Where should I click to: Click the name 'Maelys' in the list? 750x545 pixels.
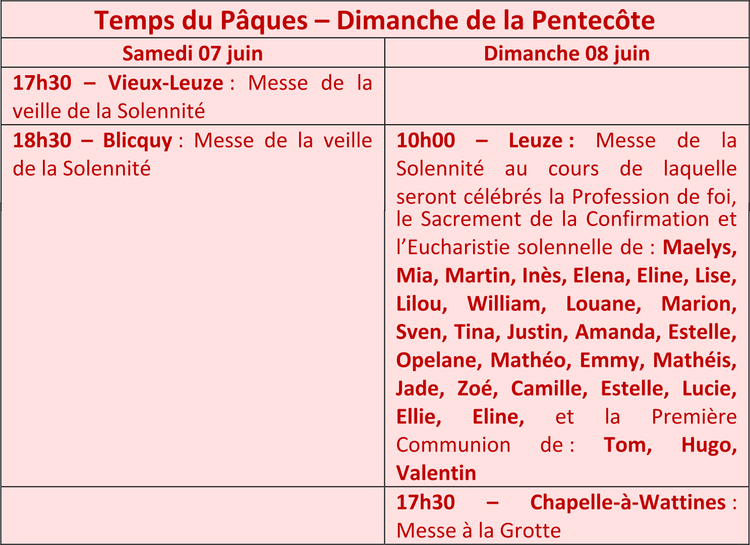pyautogui.click(x=697, y=247)
